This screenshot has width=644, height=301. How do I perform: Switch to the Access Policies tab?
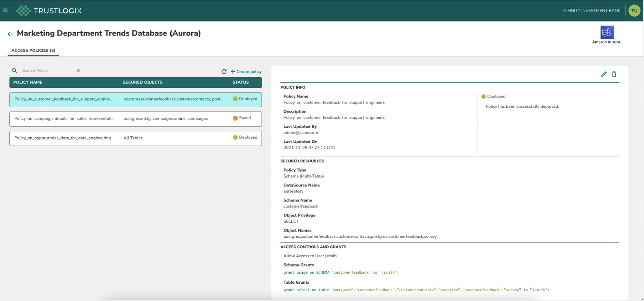[33, 50]
